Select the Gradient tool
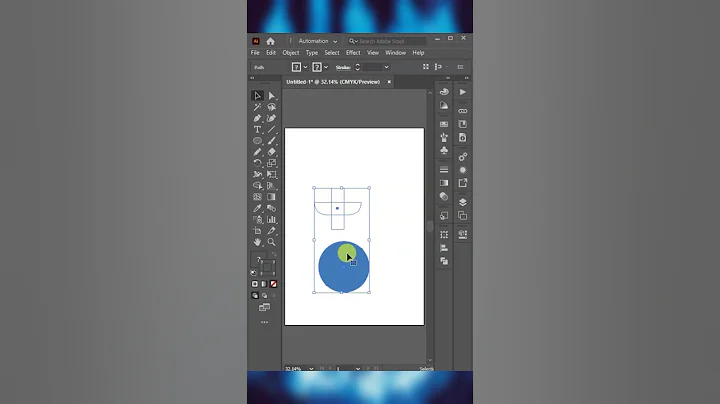 271,197
